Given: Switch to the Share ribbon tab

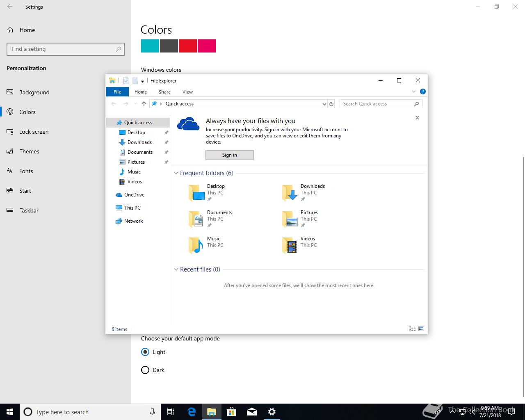Looking at the screenshot, I should (x=164, y=92).
